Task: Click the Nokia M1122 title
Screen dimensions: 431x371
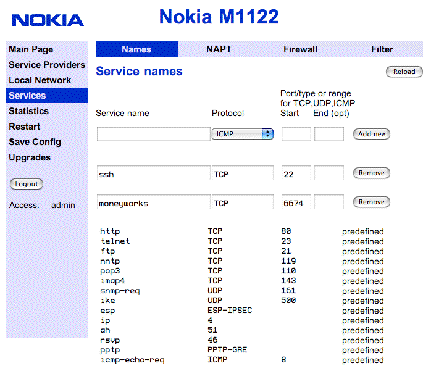Action: [x=219, y=16]
